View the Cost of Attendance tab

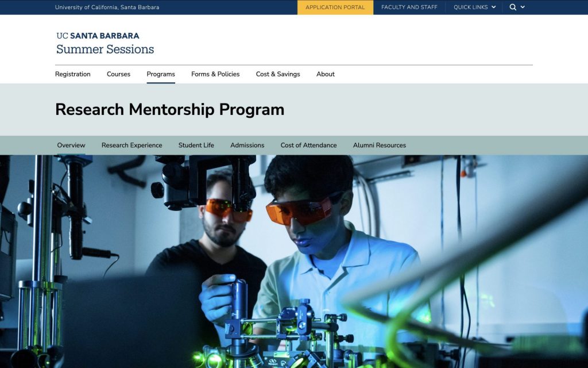click(x=308, y=145)
